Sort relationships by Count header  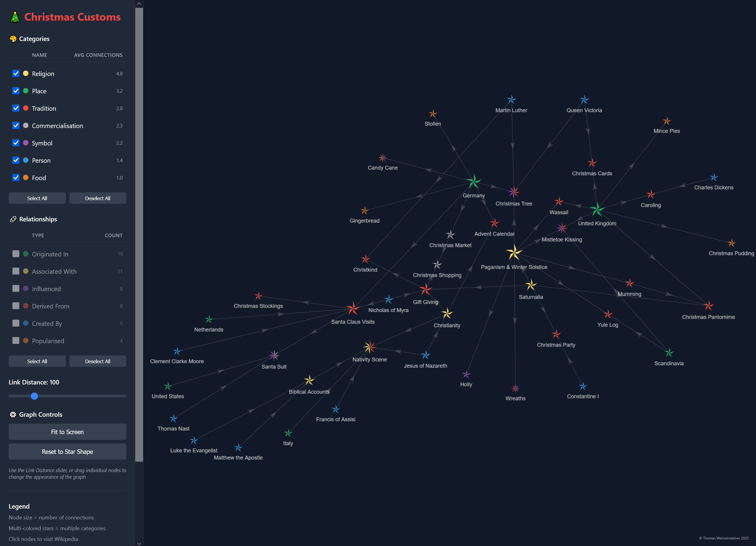point(113,235)
